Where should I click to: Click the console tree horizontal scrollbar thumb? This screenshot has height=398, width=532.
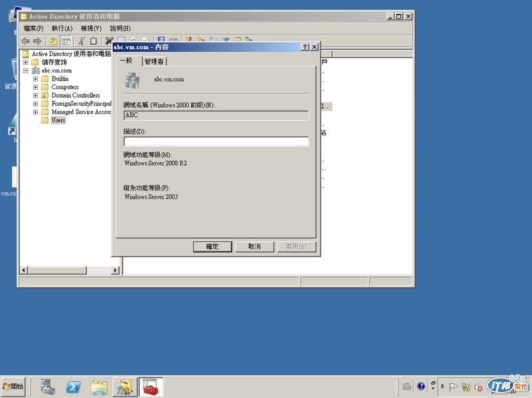click(57, 270)
